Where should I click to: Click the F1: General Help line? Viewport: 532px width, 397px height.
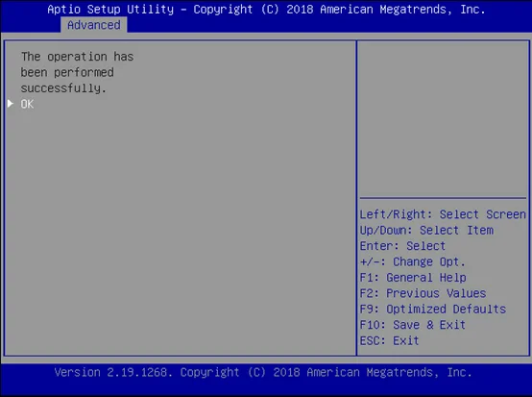(413, 278)
